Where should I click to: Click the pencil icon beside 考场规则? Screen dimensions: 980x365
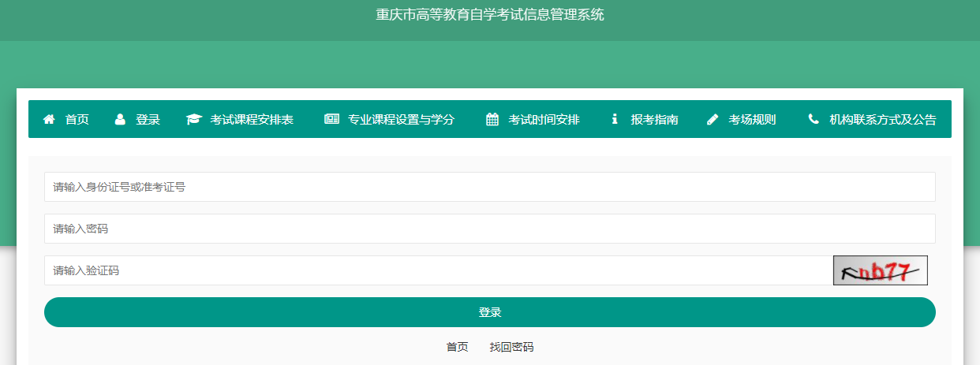pyautogui.click(x=713, y=120)
